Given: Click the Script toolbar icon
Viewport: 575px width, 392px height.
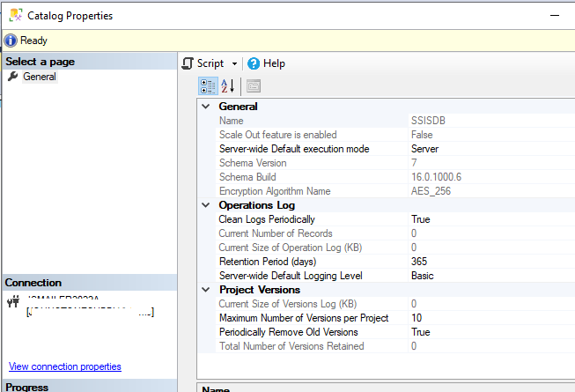Looking at the screenshot, I should (x=188, y=63).
